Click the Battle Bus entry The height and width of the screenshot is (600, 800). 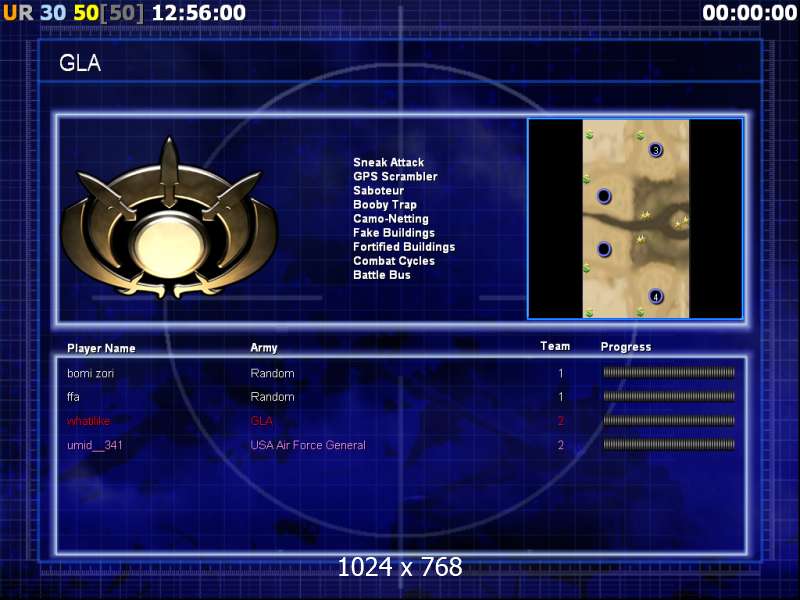[382, 274]
